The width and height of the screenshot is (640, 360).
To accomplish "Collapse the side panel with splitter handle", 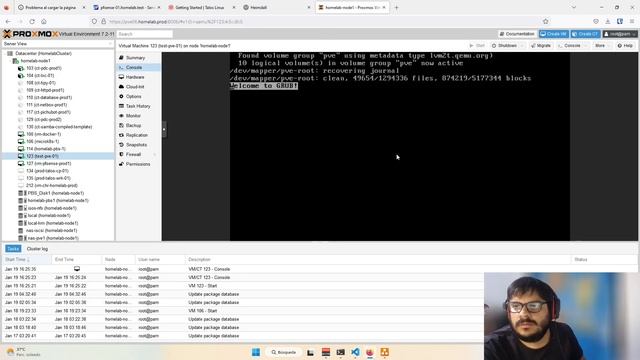I will (x=164, y=129).
